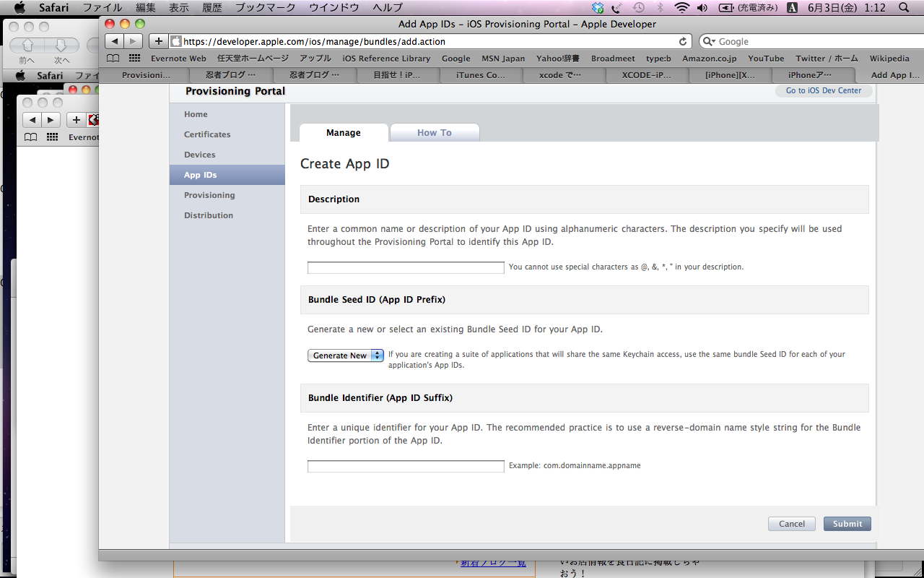Open Spotlight search magnifier in the menu bar
This screenshot has width=924, height=578.
coord(905,7)
